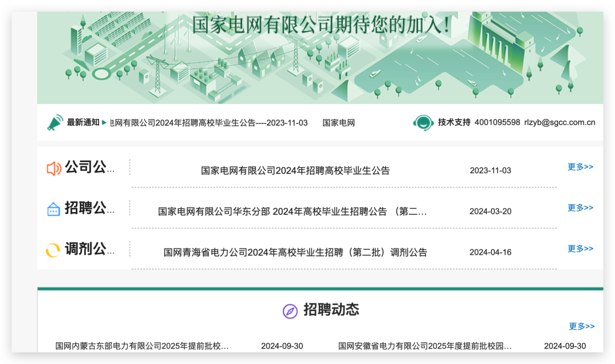Click the green megaphone icon beside 最新通知
615x364 pixels.
55,123
